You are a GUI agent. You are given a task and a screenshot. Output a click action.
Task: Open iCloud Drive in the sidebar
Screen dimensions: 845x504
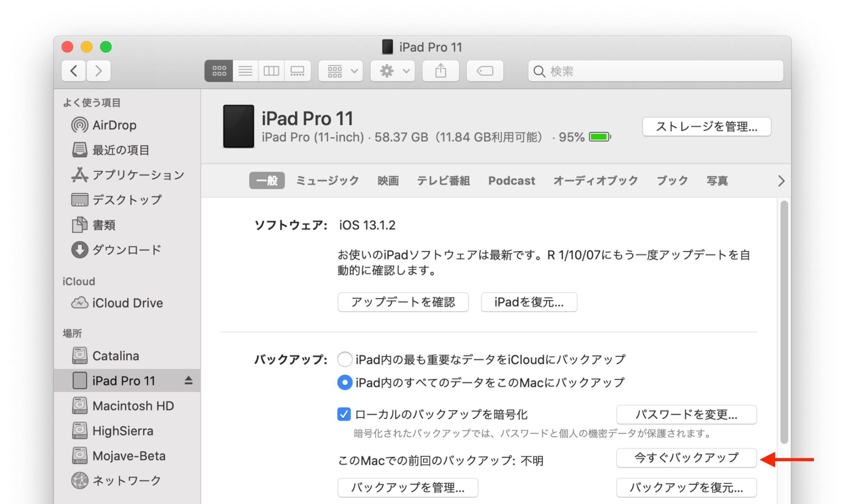click(x=127, y=302)
